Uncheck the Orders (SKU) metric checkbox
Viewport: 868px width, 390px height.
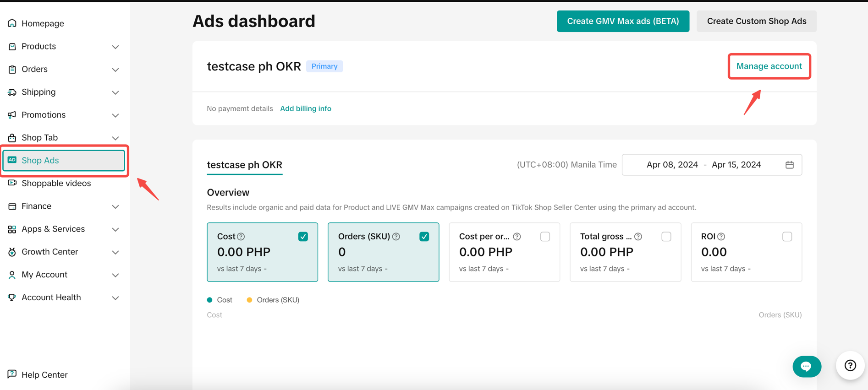click(424, 237)
